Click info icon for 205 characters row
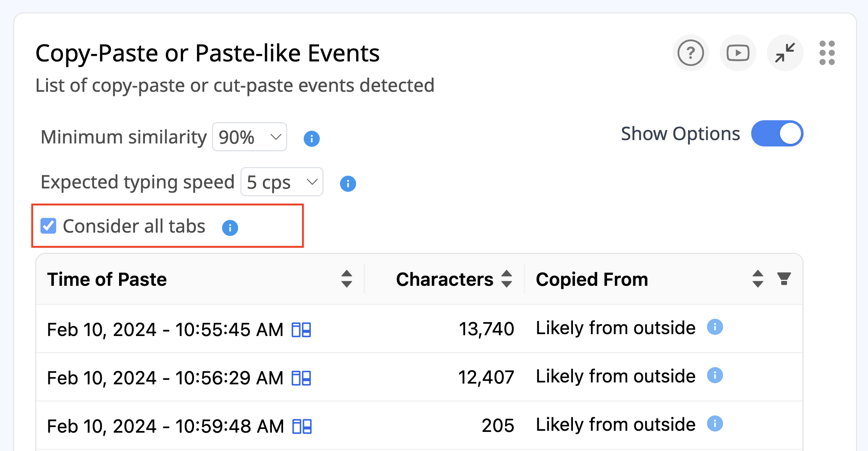 pyautogui.click(x=714, y=424)
